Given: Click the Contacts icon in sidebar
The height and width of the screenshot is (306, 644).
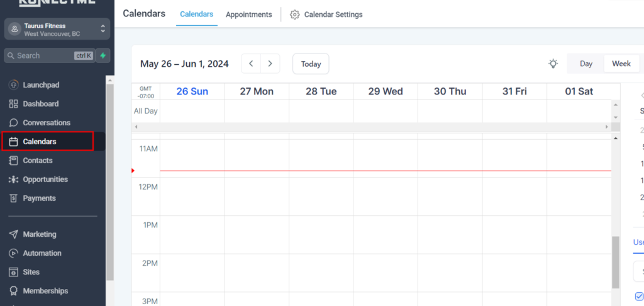Looking at the screenshot, I should [x=13, y=161].
